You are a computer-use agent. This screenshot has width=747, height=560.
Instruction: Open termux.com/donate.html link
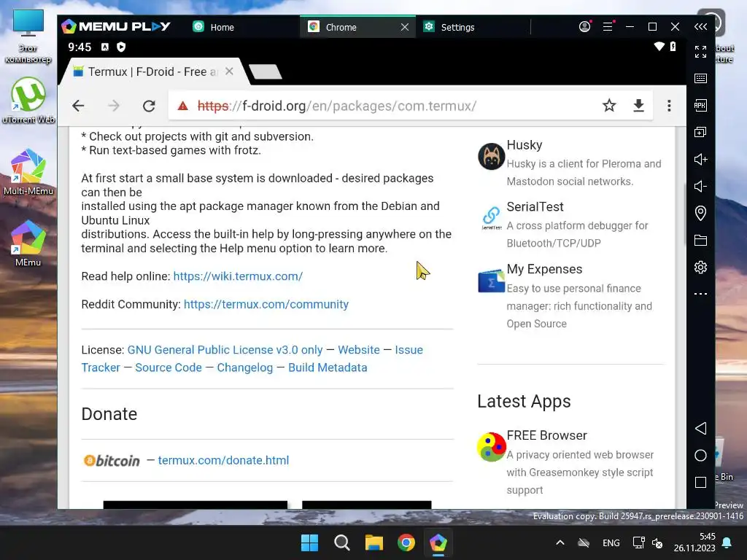[223, 461]
